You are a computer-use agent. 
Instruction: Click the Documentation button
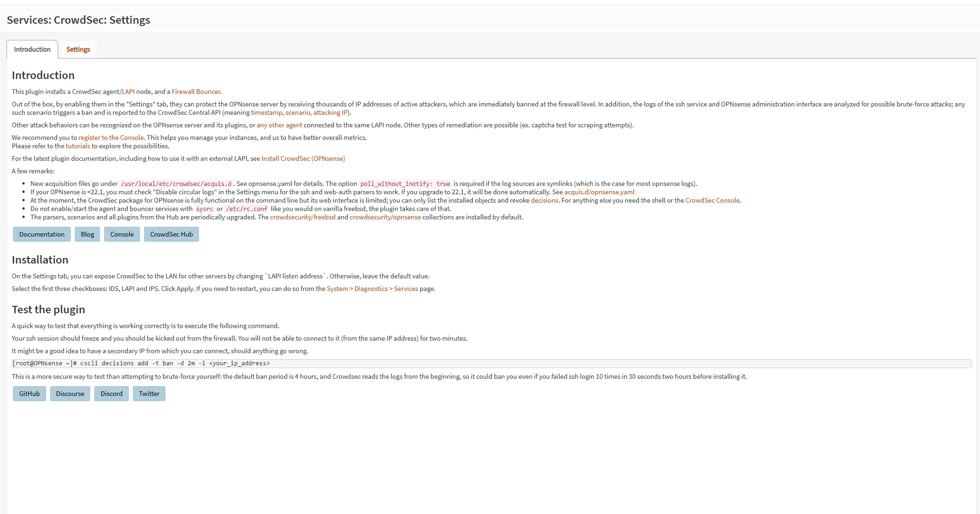pyautogui.click(x=42, y=234)
